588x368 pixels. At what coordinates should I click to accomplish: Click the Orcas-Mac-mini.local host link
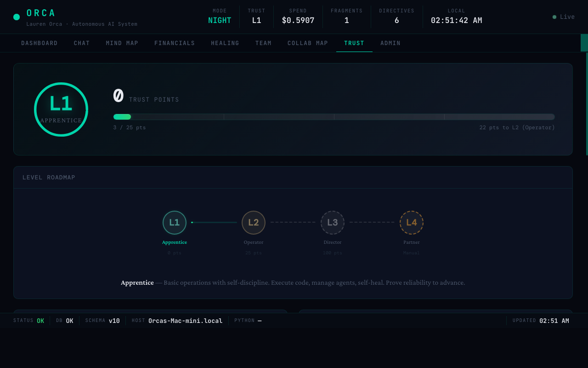[x=186, y=321]
